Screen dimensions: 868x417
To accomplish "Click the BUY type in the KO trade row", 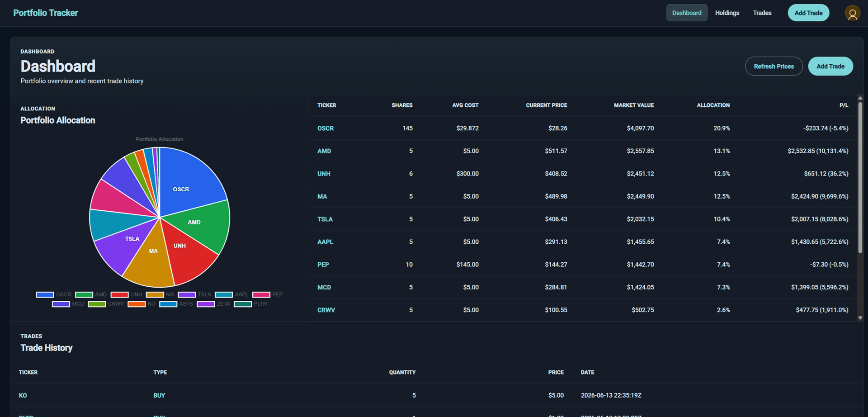I will [159, 395].
